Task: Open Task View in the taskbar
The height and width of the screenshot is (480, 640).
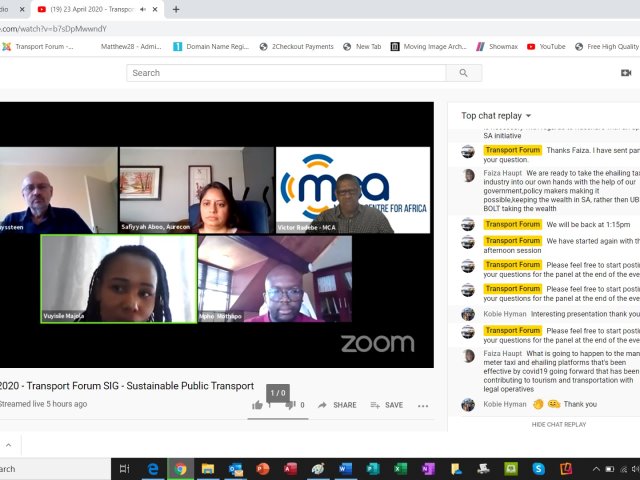Action: pyautogui.click(x=124, y=469)
